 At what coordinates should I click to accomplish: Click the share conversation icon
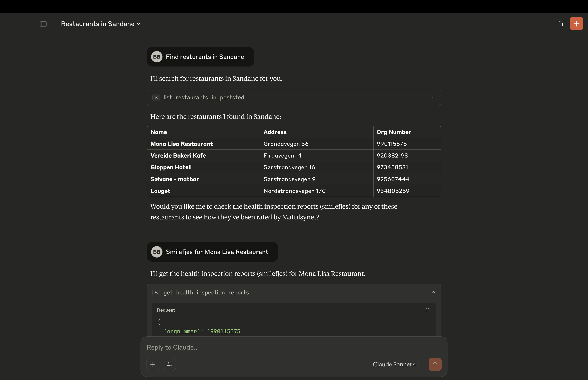[560, 23]
